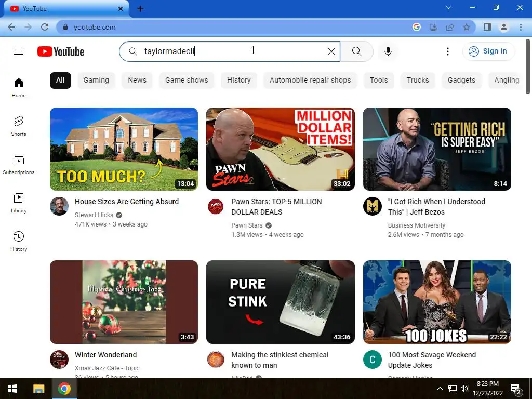Visit Stewart Hicks channel name link
The width and height of the screenshot is (532, 399).
click(x=94, y=215)
